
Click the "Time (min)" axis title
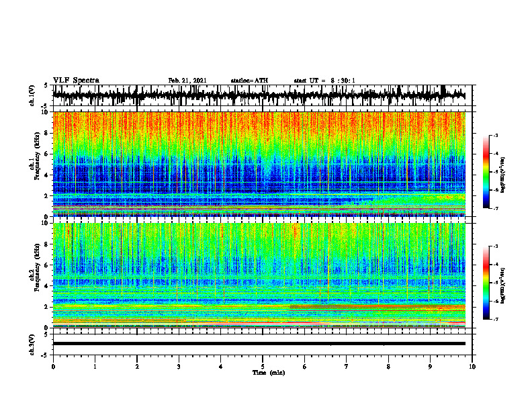[269, 373]
